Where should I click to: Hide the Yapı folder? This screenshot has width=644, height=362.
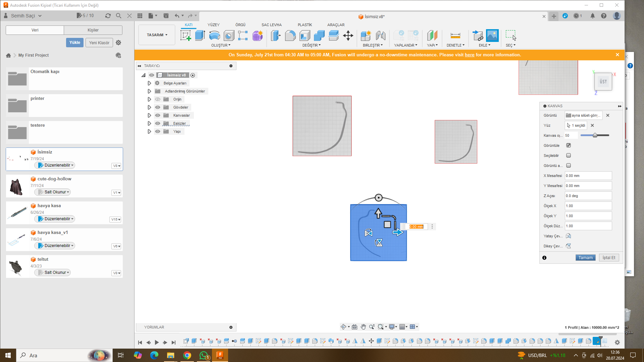click(158, 131)
